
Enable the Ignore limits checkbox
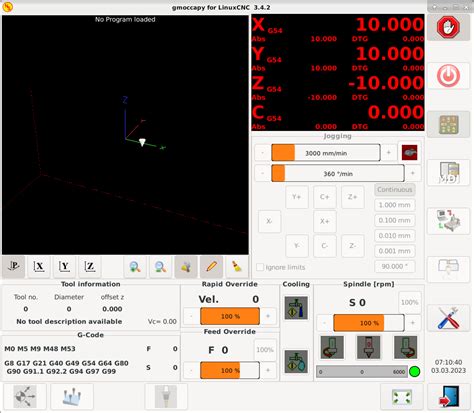[x=260, y=267]
